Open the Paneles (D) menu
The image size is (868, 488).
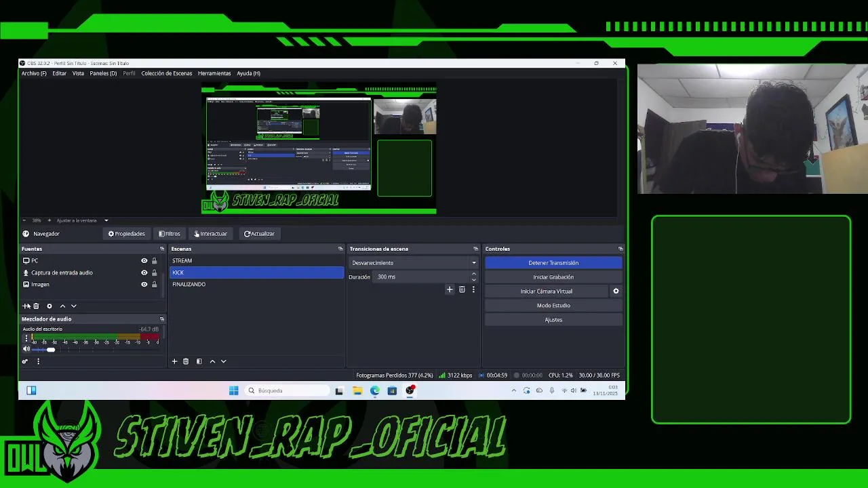pos(103,73)
